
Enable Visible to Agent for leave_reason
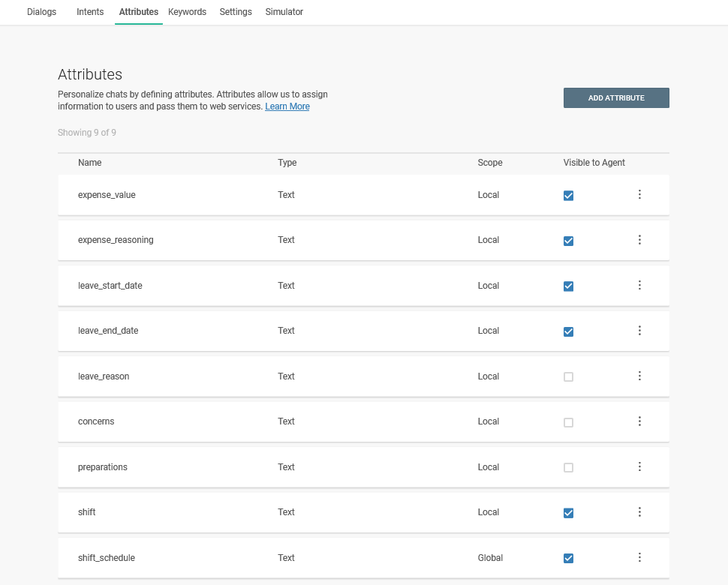[x=568, y=377]
